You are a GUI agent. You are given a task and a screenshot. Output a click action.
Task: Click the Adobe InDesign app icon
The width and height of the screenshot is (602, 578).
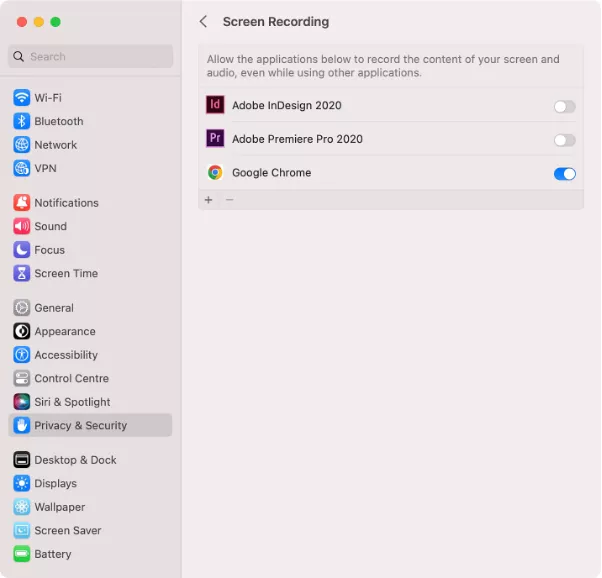pos(215,105)
